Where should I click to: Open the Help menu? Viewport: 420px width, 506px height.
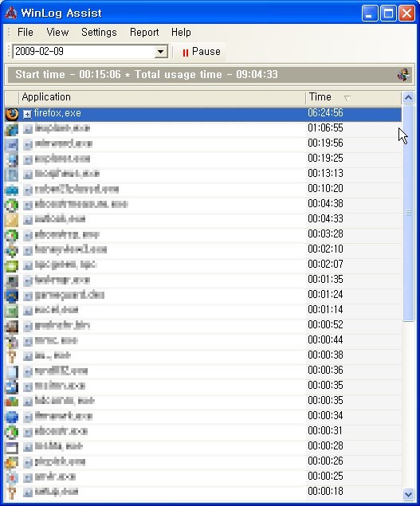tap(181, 32)
